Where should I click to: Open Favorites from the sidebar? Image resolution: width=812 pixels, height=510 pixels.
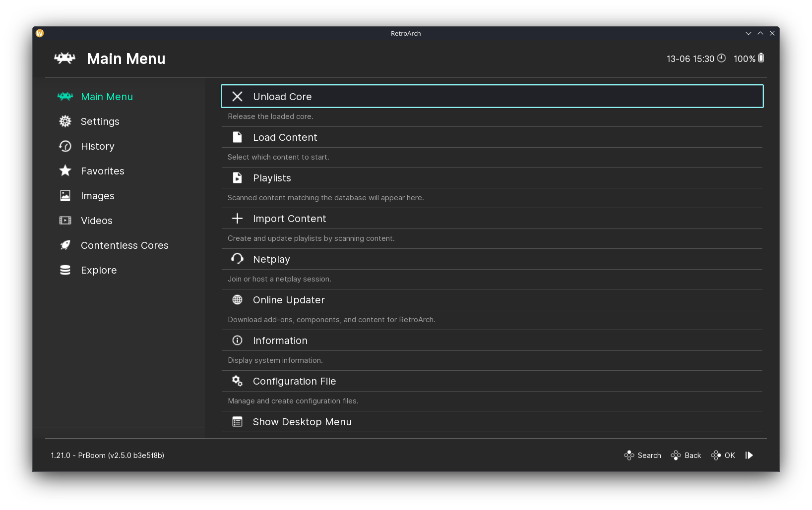[102, 171]
